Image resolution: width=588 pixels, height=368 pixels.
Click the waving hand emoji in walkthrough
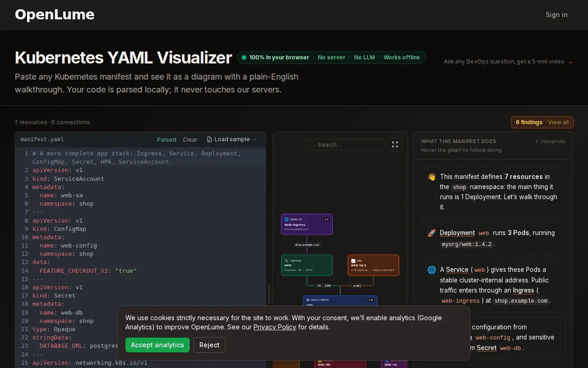pos(431,177)
